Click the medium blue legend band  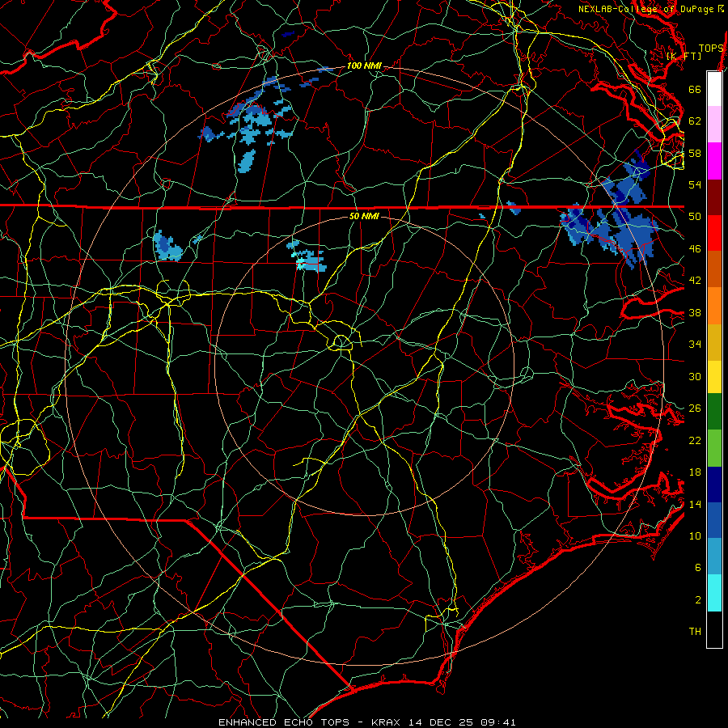[714, 521]
